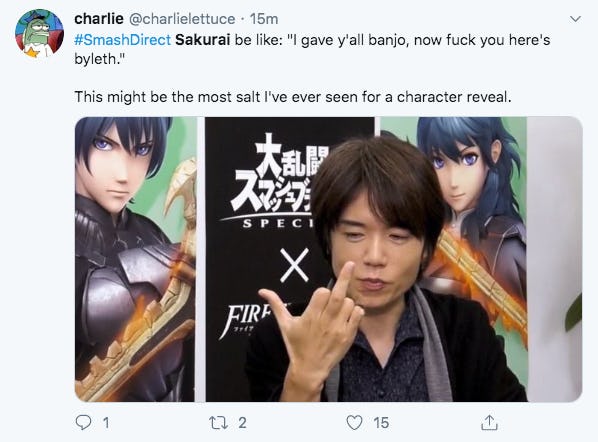Click the Fire Emblem logo in image
The width and height of the screenshot is (598, 442).
(254, 320)
